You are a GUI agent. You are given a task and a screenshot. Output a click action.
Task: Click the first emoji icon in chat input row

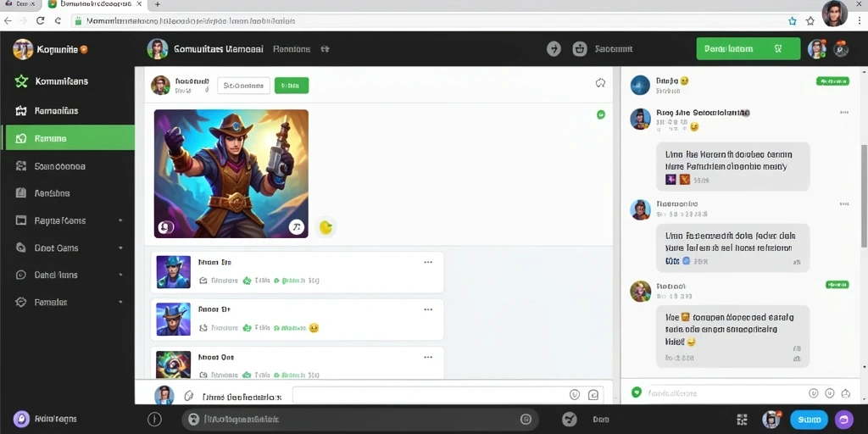[x=813, y=393]
